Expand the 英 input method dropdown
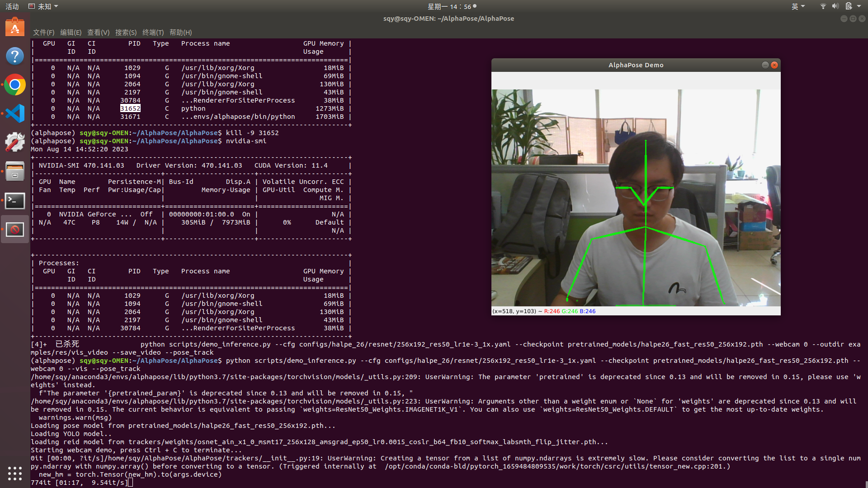The height and width of the screenshot is (488, 868). tap(798, 6)
